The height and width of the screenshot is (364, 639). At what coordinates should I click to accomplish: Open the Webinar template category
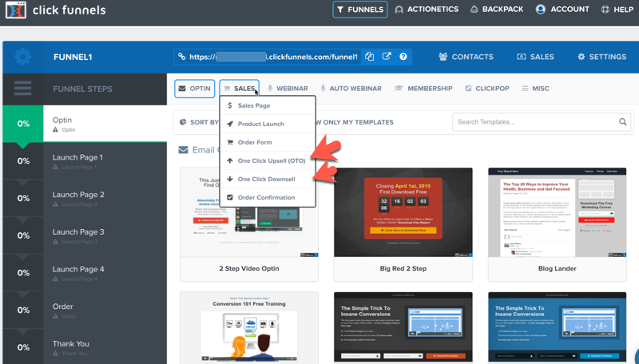pyautogui.click(x=288, y=89)
